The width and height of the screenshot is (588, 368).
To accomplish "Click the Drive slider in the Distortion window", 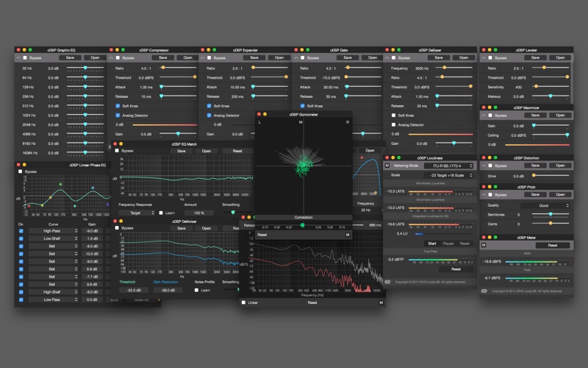I will tap(551, 175).
